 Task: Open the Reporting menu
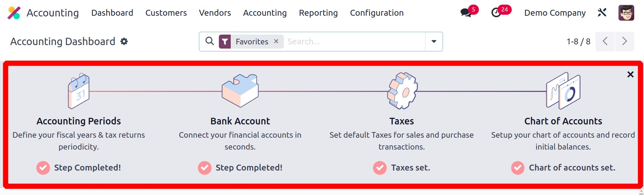318,13
